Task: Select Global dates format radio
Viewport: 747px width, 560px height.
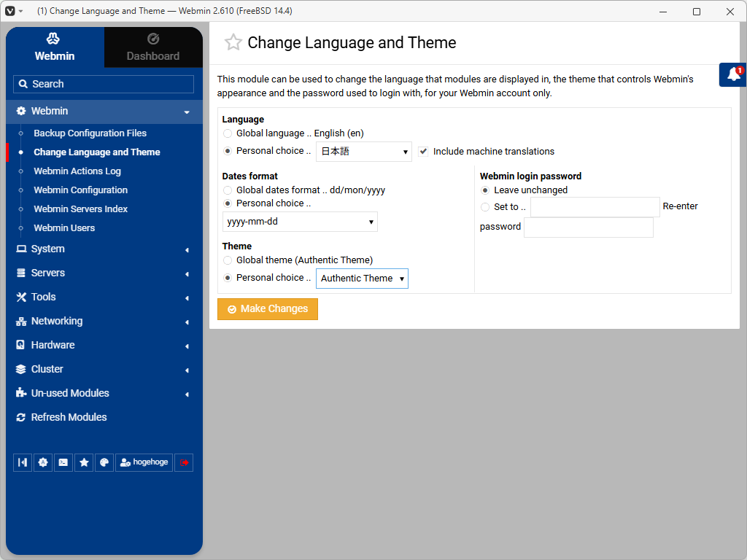Action: click(x=228, y=190)
